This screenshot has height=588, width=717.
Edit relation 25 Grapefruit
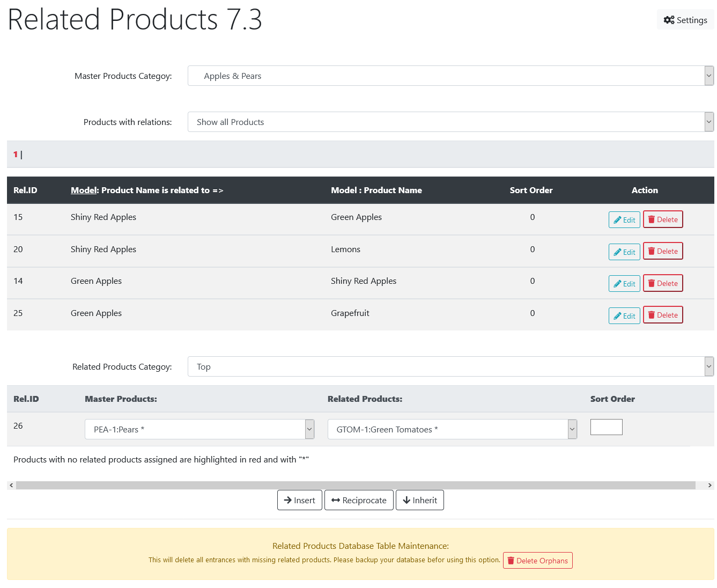(624, 316)
